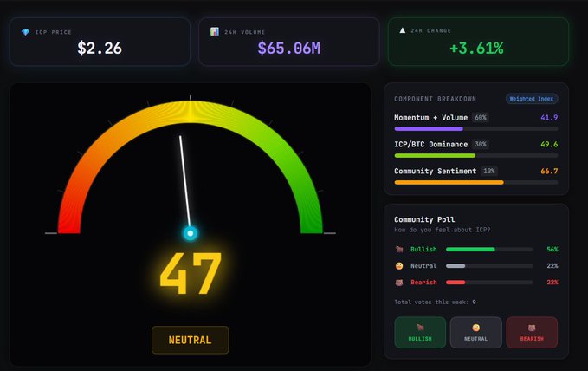588x371 pixels.
Task: Click the 10% weight tag beside Community Sentiment
Action: 489,172
